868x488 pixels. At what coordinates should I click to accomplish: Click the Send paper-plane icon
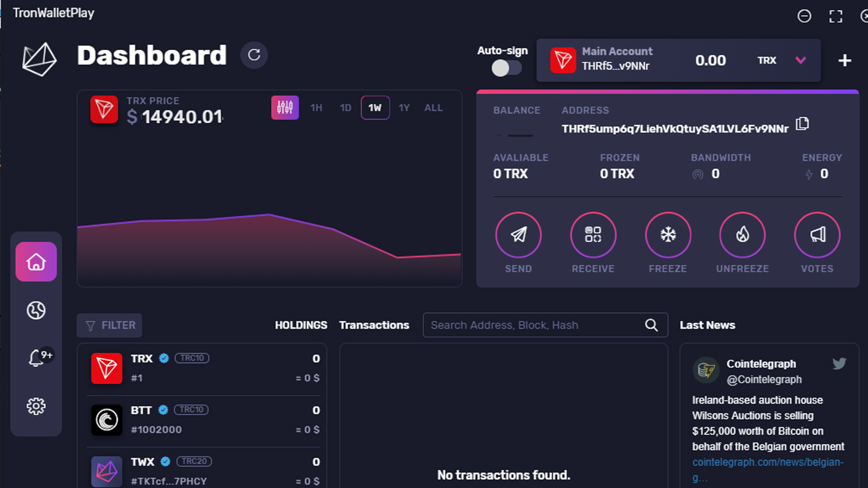coord(518,235)
